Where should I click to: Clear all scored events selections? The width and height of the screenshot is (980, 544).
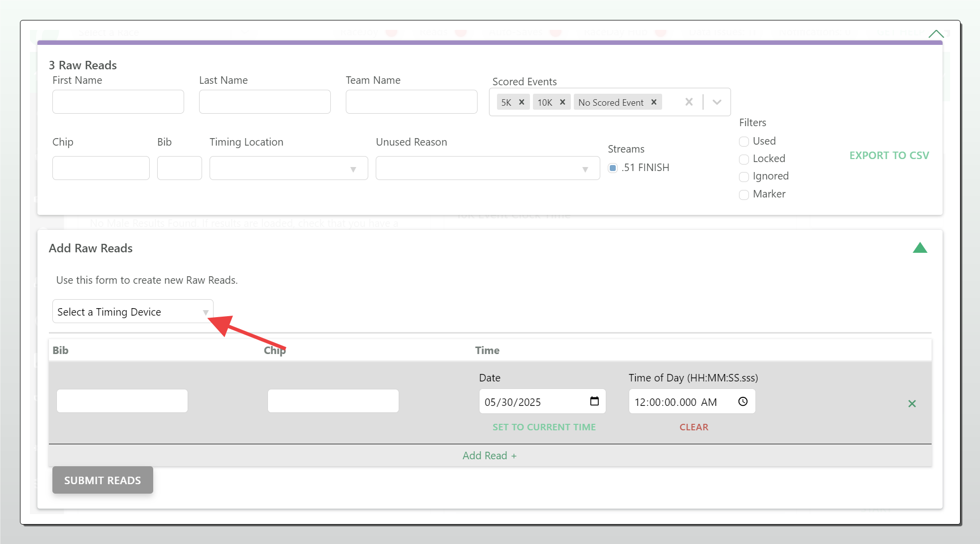click(x=689, y=102)
